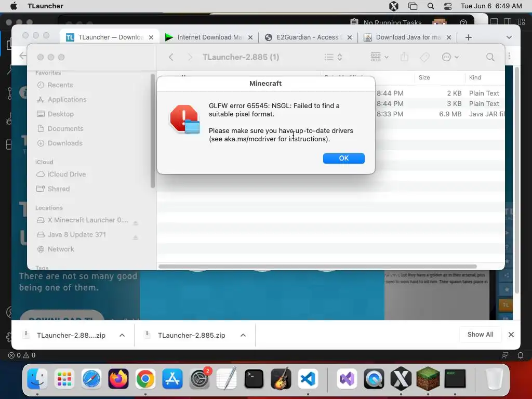The height and width of the screenshot is (399, 532).
Task: Click the VS Code notifications bell icon
Action: (x=521, y=355)
